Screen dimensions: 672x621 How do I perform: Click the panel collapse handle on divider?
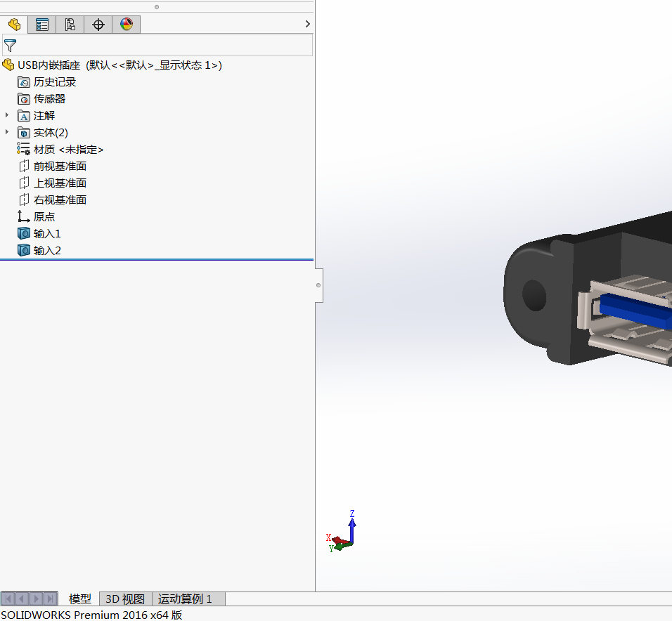tap(318, 285)
